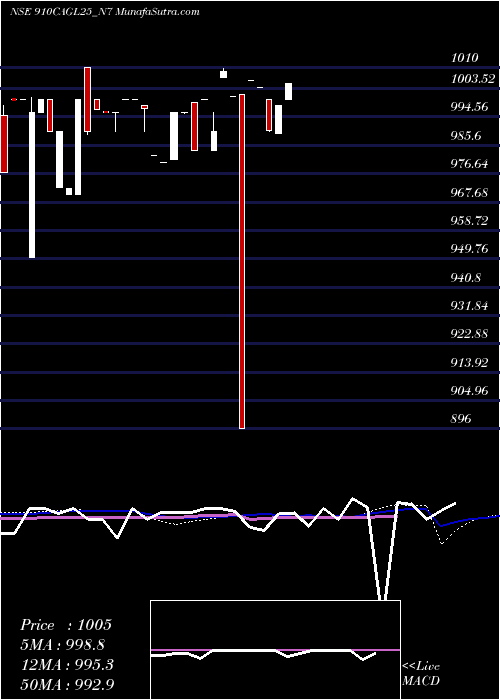
Task: Click the 922.88 price axis label
Action: point(469,334)
